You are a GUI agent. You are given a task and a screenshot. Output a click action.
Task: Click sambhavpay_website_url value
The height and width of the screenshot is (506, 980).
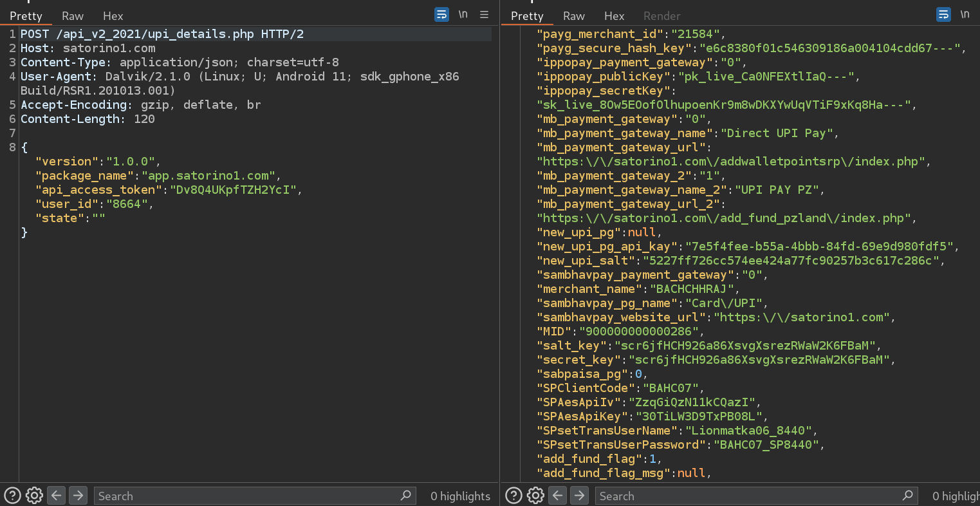pyautogui.click(x=801, y=317)
